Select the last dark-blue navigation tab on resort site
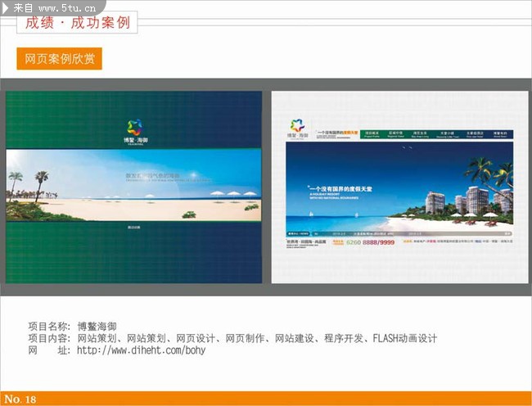532x406 pixels. 500,133
